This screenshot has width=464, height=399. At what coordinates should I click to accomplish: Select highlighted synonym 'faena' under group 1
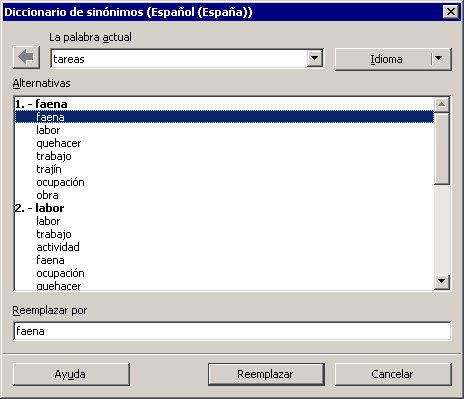224,117
